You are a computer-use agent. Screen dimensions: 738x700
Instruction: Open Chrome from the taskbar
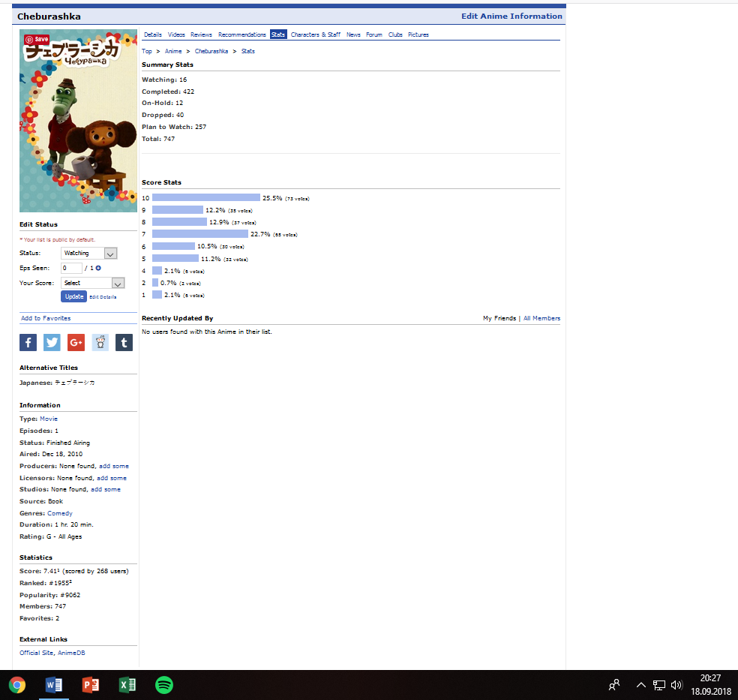17,685
